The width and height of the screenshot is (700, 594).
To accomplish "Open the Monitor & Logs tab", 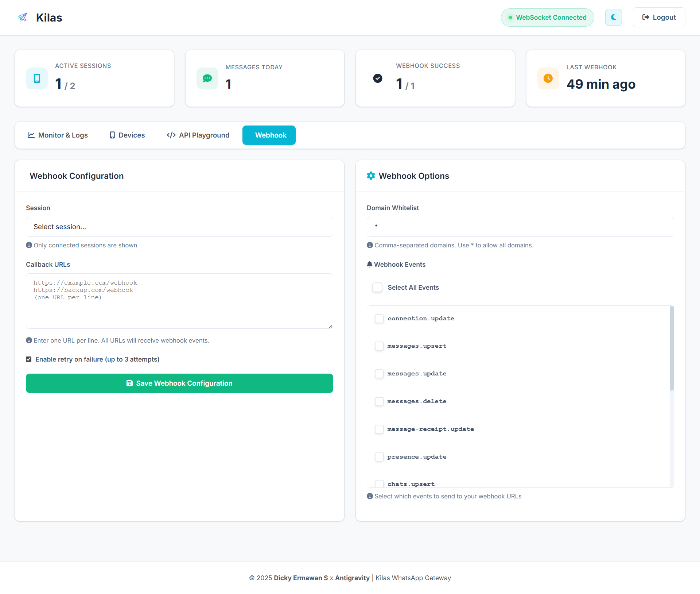I will pos(58,135).
